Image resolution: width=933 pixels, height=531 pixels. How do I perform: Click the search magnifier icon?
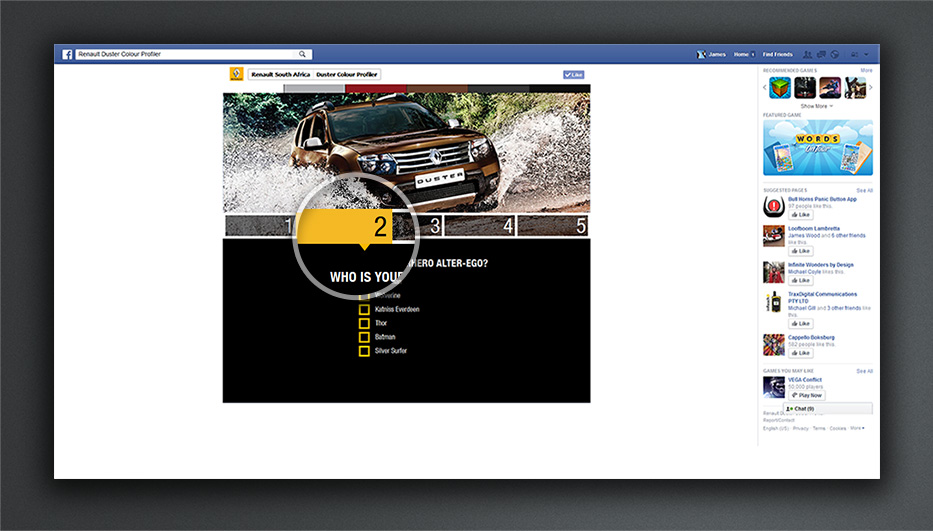pos(303,54)
